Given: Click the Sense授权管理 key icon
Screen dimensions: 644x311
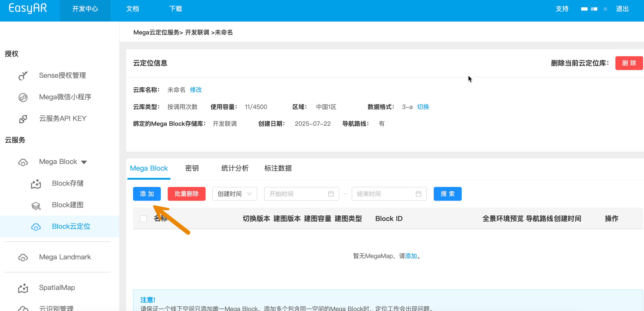Looking at the screenshot, I should [x=23, y=76].
